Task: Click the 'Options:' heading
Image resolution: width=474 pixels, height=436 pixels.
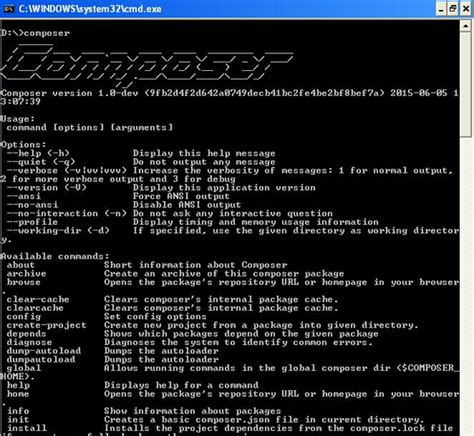Action: [23, 145]
